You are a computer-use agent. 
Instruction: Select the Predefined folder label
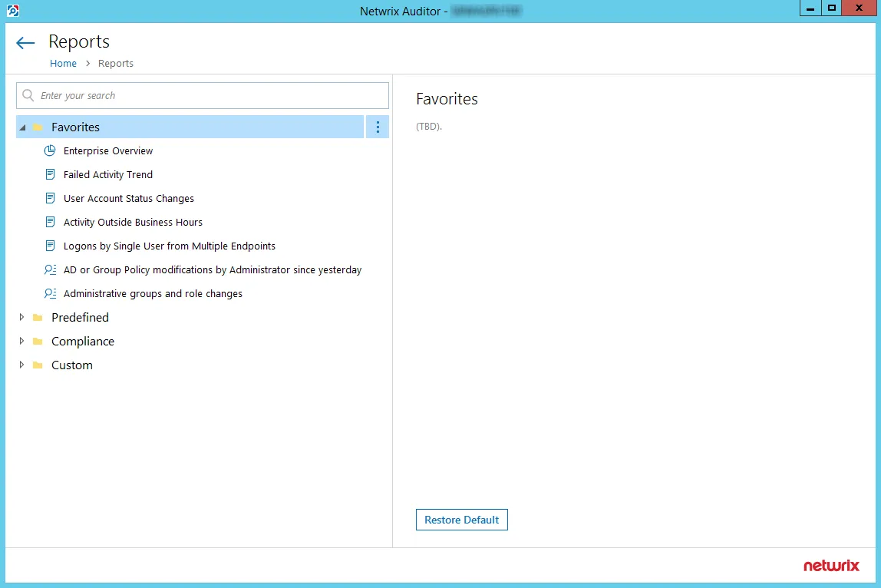[81, 318]
